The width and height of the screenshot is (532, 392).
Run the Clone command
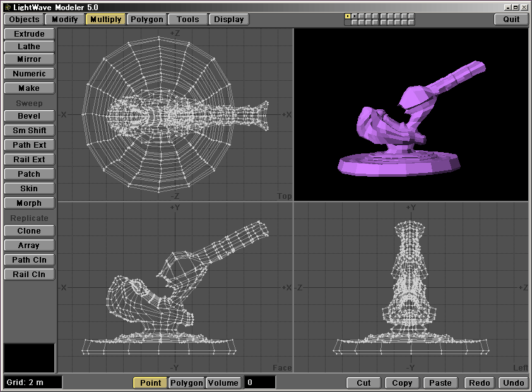tap(29, 230)
